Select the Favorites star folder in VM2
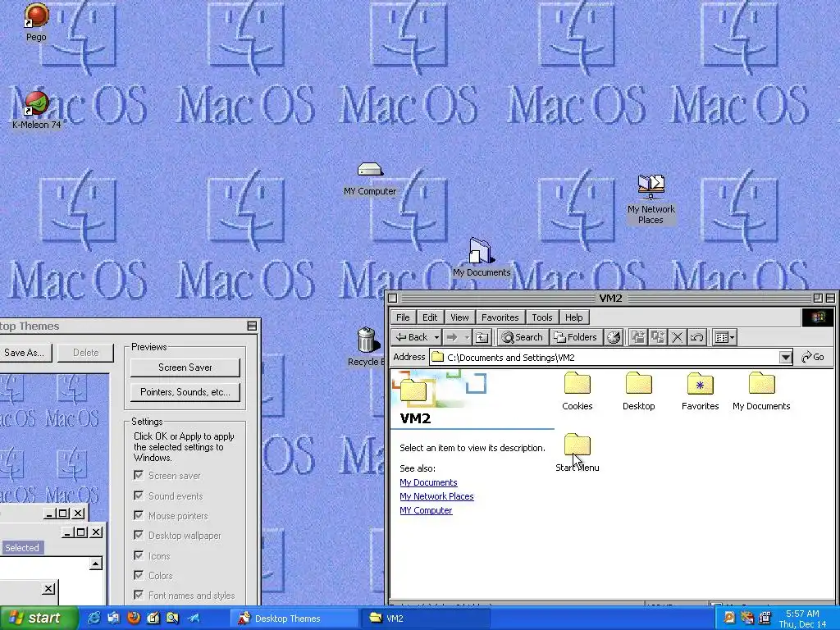Image resolution: width=840 pixels, height=630 pixels. pos(701,384)
